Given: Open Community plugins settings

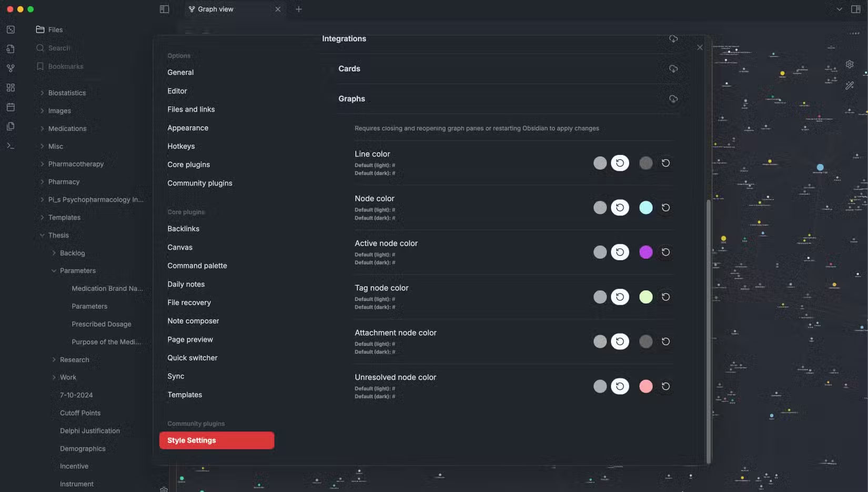Looking at the screenshot, I should (200, 183).
